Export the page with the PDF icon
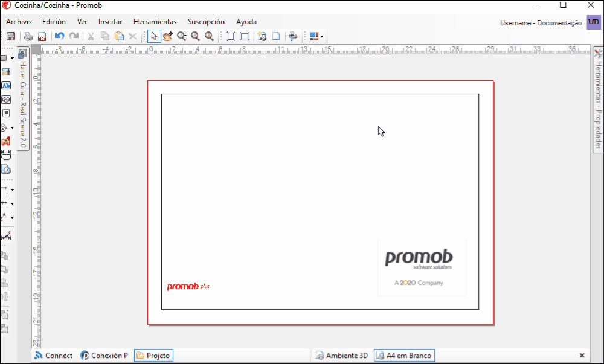 [x=42, y=36]
